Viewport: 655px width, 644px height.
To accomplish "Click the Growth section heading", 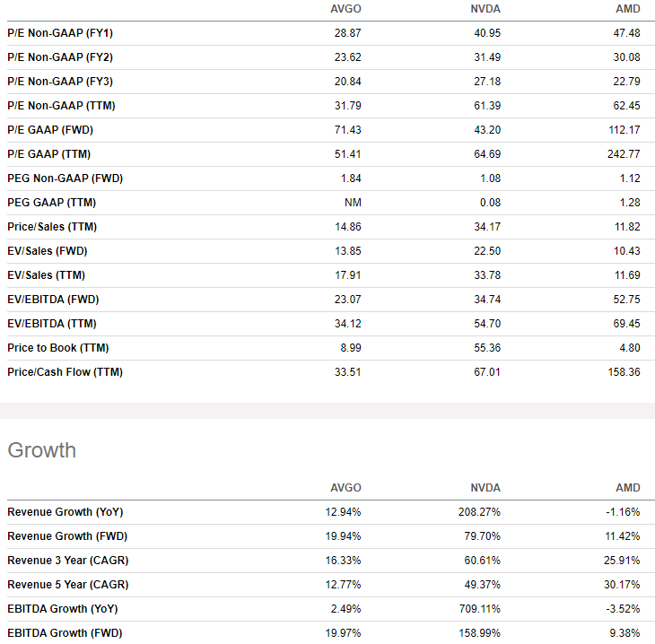I will pyautogui.click(x=41, y=449).
